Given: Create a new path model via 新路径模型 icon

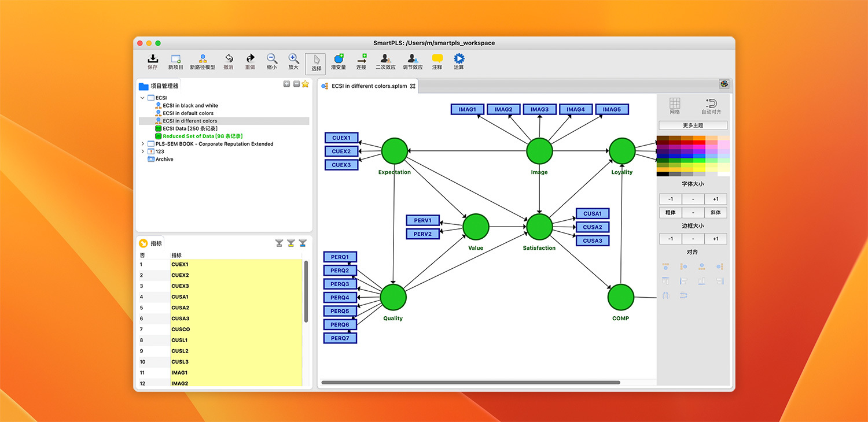Looking at the screenshot, I should (203, 61).
